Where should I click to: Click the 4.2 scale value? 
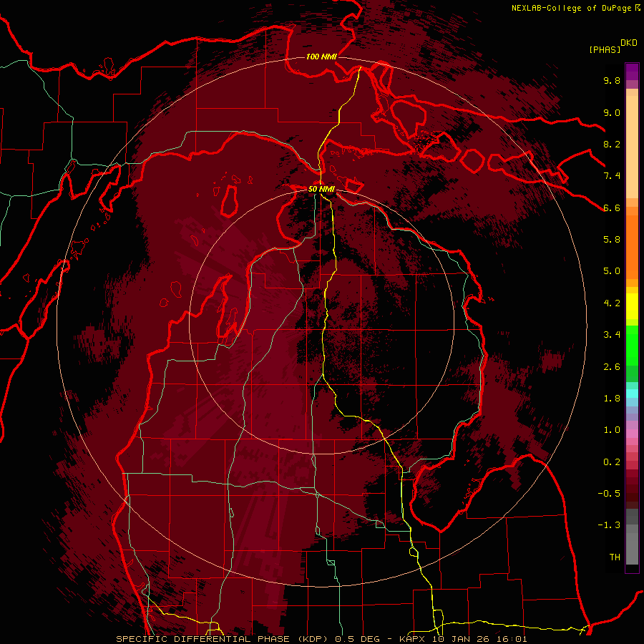612,303
